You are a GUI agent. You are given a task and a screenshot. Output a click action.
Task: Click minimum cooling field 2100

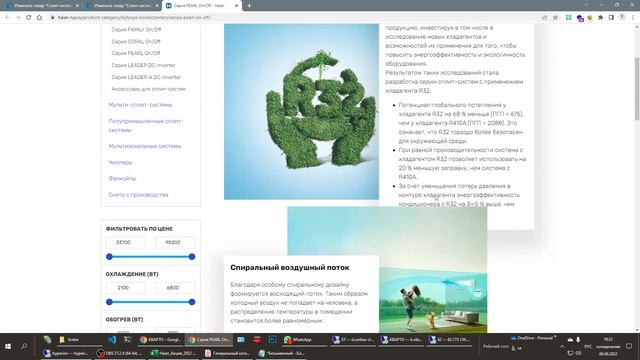click(x=125, y=287)
